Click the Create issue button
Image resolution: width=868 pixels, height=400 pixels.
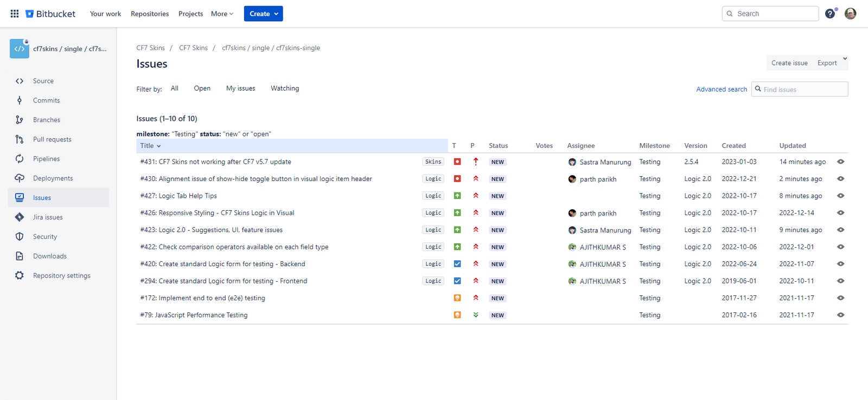[x=789, y=63]
